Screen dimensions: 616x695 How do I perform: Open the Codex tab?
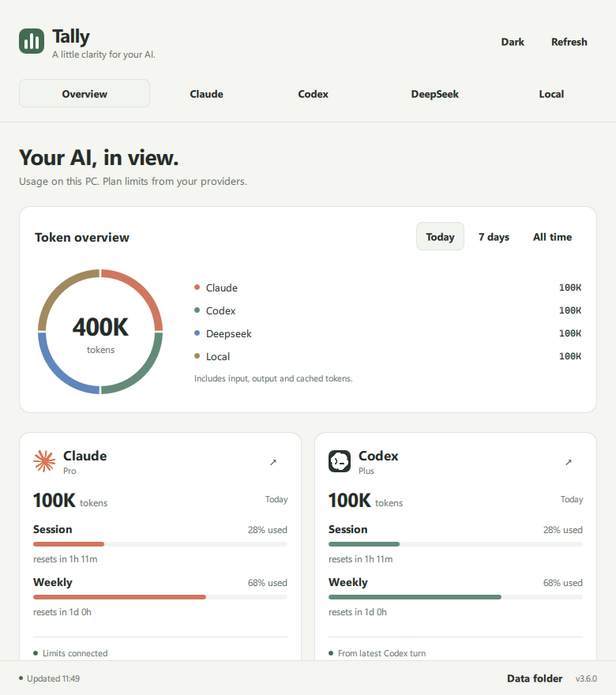coord(313,94)
